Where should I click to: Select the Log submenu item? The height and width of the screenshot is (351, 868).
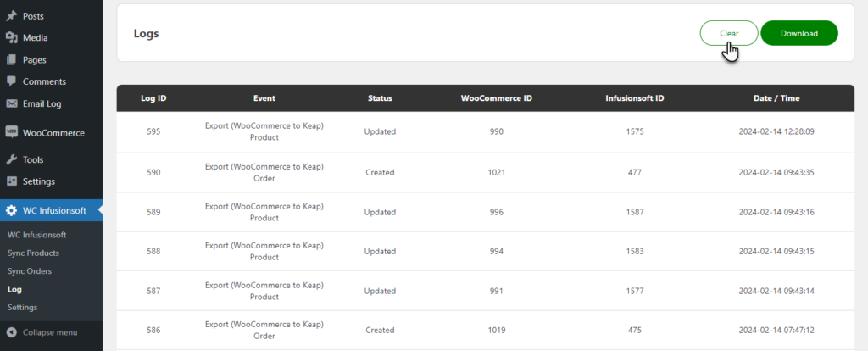14,289
